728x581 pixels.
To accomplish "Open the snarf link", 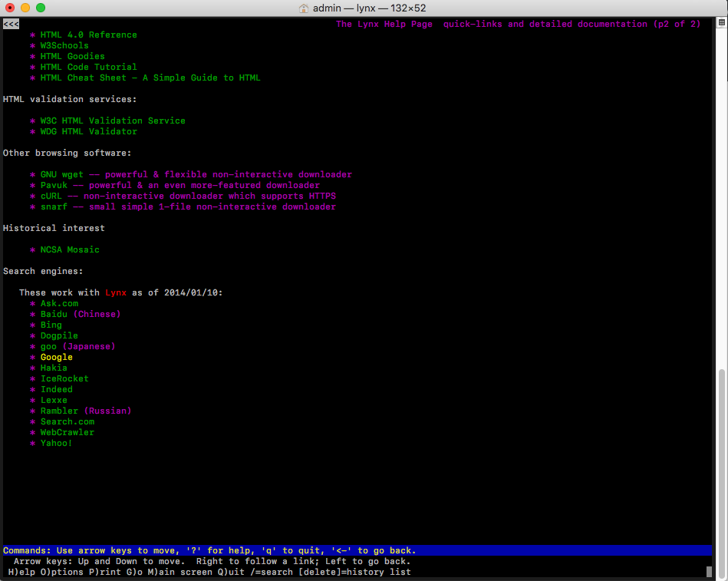I will pos(54,206).
